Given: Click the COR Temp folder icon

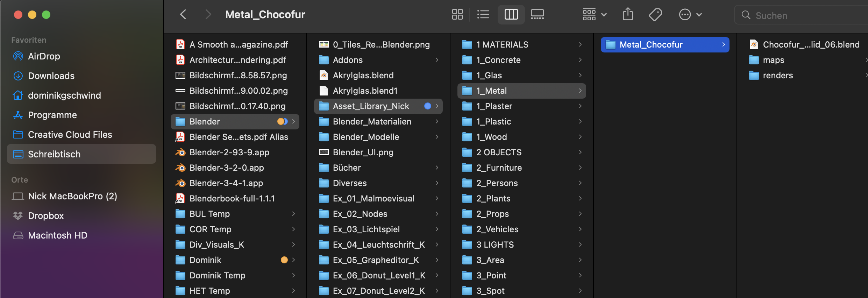Looking at the screenshot, I should [x=180, y=229].
